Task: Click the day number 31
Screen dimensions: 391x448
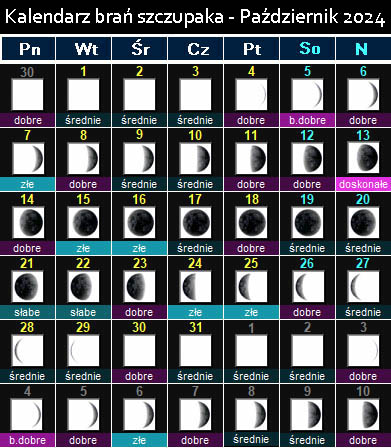Action: click(x=195, y=327)
